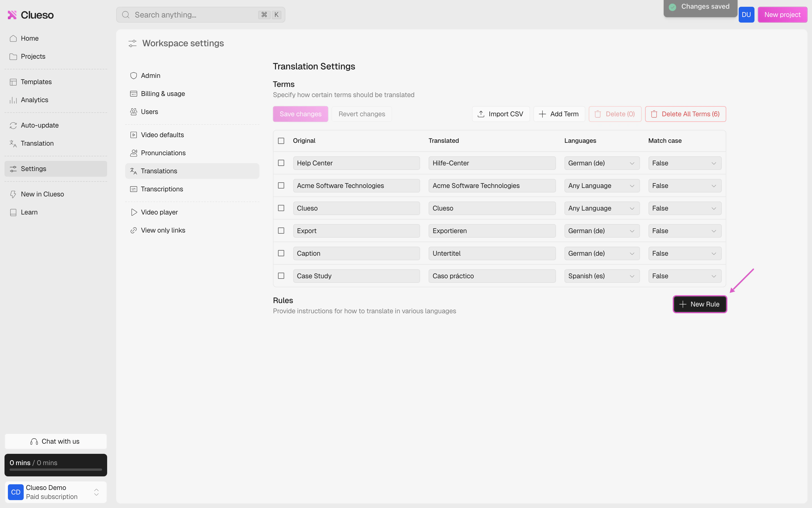
Task: Check the Export row checkbox
Action: pyautogui.click(x=281, y=231)
